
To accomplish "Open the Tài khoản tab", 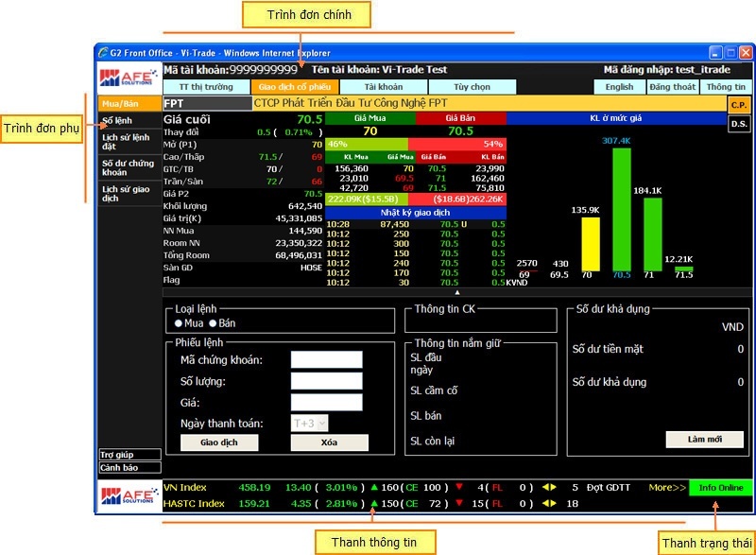I will point(384,87).
